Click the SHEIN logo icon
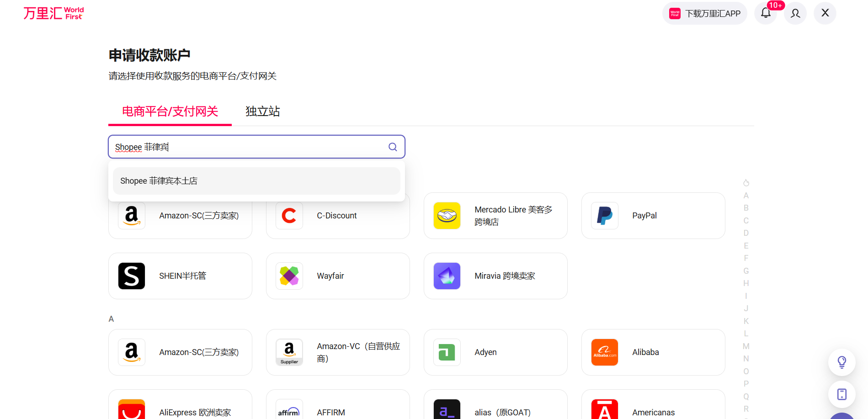This screenshot has width=868, height=419. [x=132, y=276]
